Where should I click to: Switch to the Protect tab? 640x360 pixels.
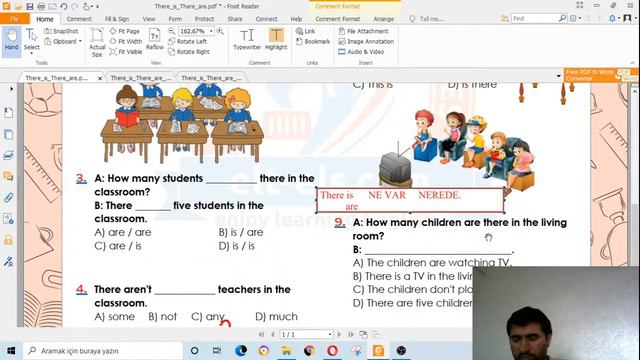click(204, 19)
